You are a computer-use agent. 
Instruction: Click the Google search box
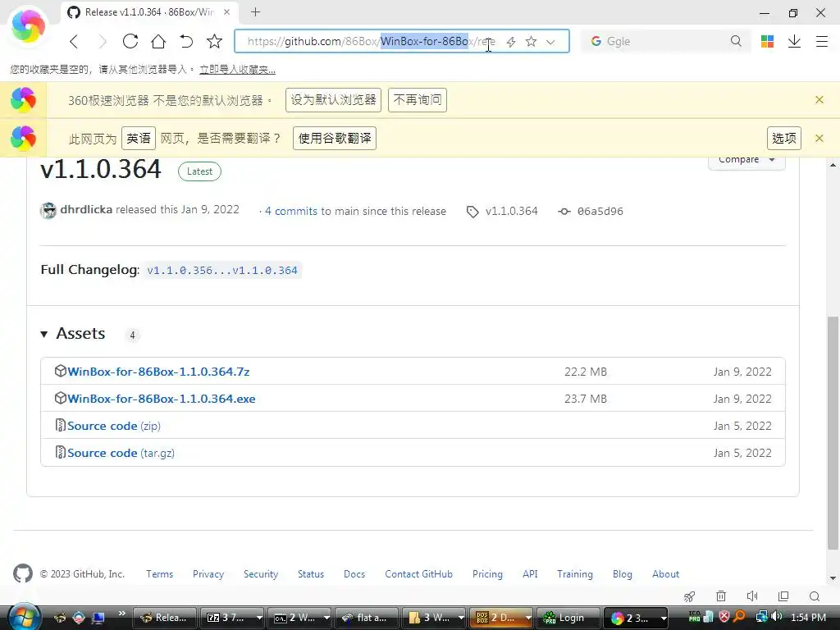[665, 41]
